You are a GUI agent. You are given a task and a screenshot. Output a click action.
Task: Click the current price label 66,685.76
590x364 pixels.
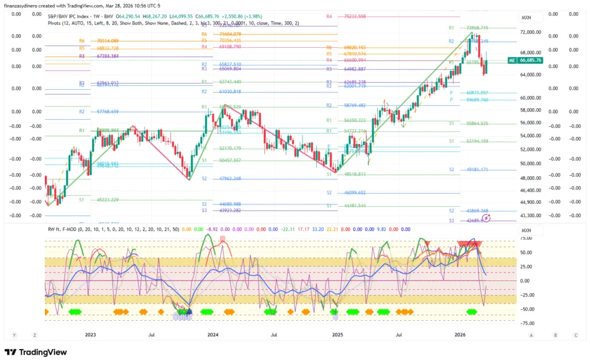tap(531, 60)
